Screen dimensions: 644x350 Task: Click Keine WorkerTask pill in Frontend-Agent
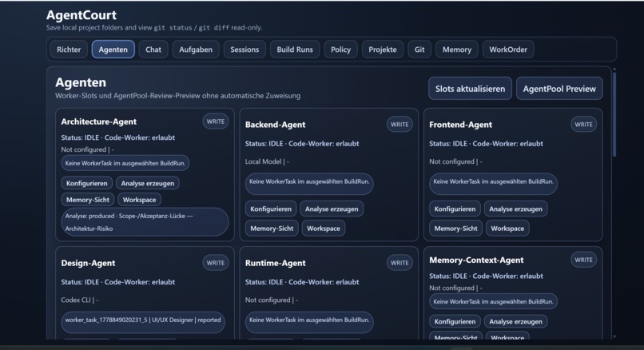493,184
